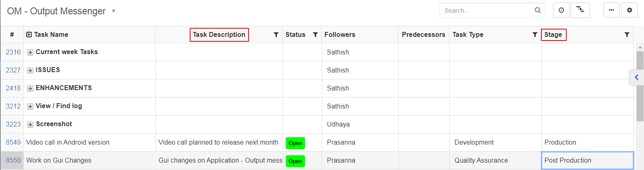Click the green Open status of task 8550
Image resolution: width=644 pixels, height=170 pixels.
295,161
